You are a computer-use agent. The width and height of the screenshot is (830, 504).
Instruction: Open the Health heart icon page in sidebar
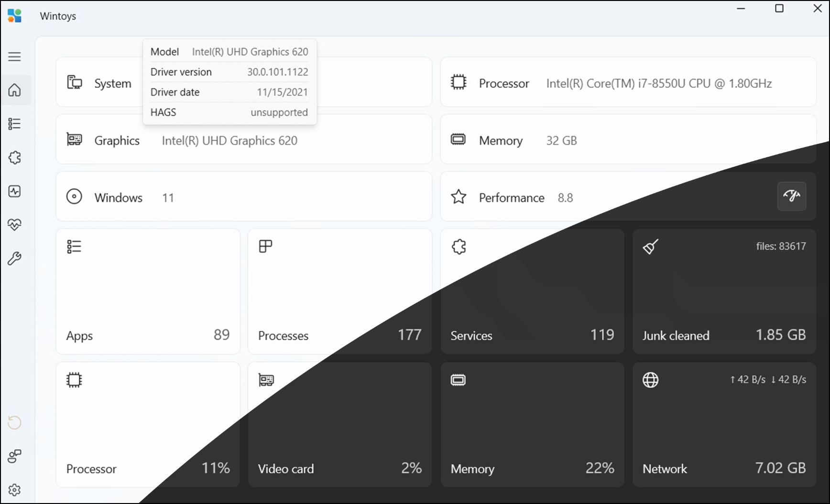pyautogui.click(x=14, y=225)
